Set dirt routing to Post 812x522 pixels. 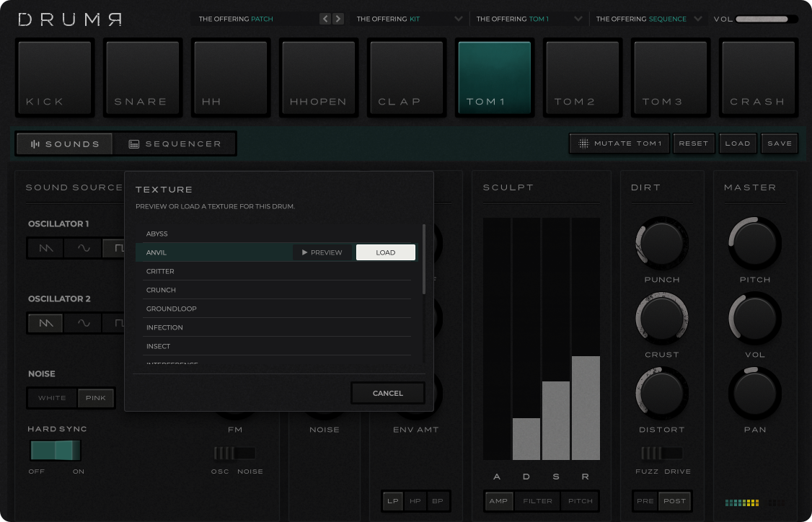(x=674, y=501)
